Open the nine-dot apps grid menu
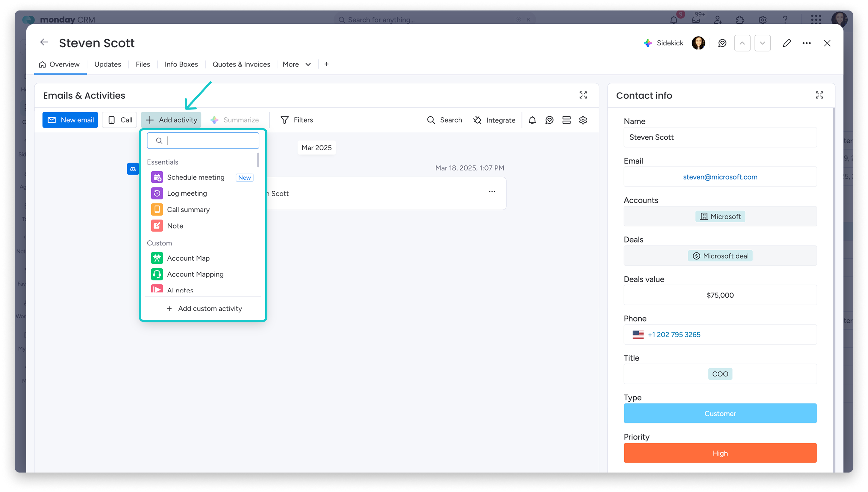Screen dimensions: 868x492 816,19
